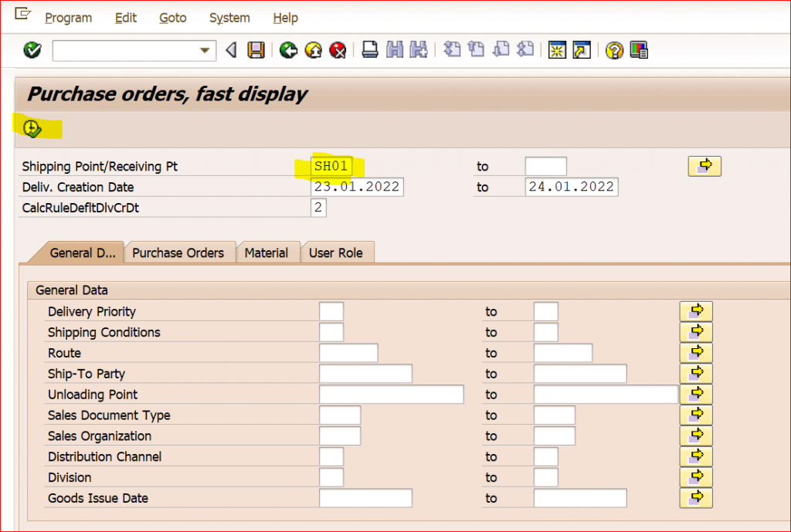Image resolution: width=791 pixels, height=532 pixels.
Task: Click the Goods Issue Date 'to' field
Action: point(580,498)
